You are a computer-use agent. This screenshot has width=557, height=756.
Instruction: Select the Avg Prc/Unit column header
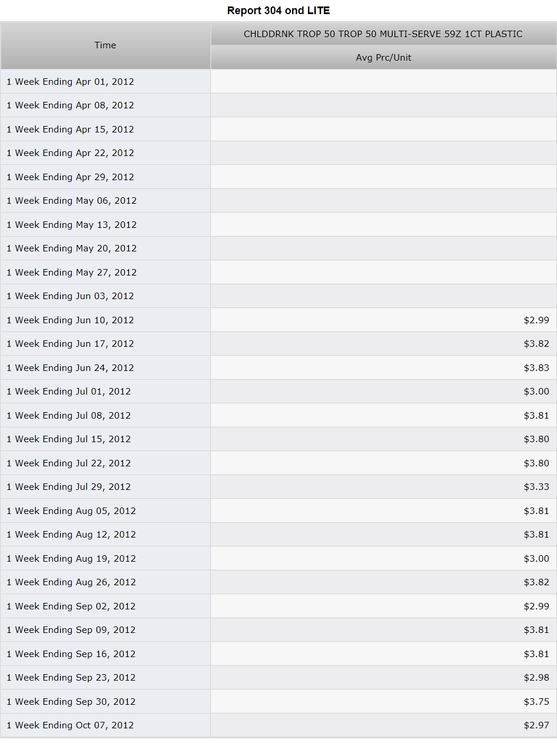(x=383, y=58)
